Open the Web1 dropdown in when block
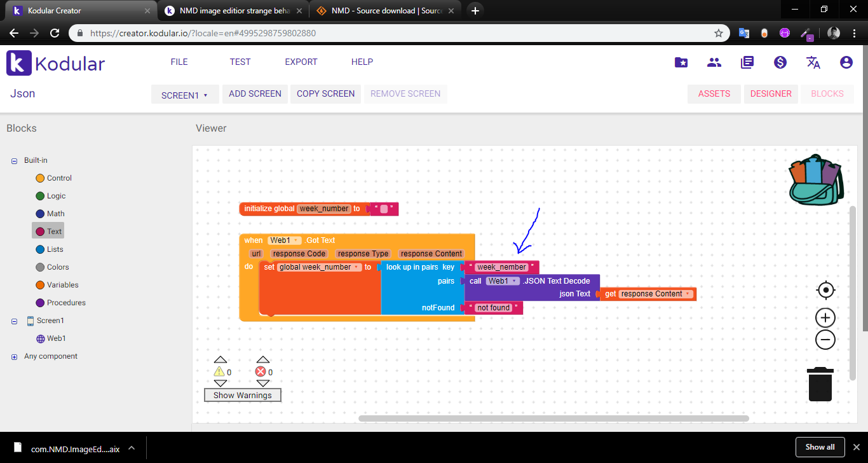 (285, 240)
